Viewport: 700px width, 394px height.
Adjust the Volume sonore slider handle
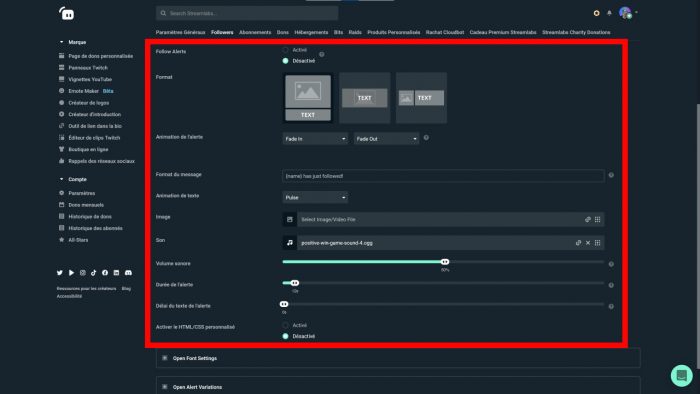[445, 262]
